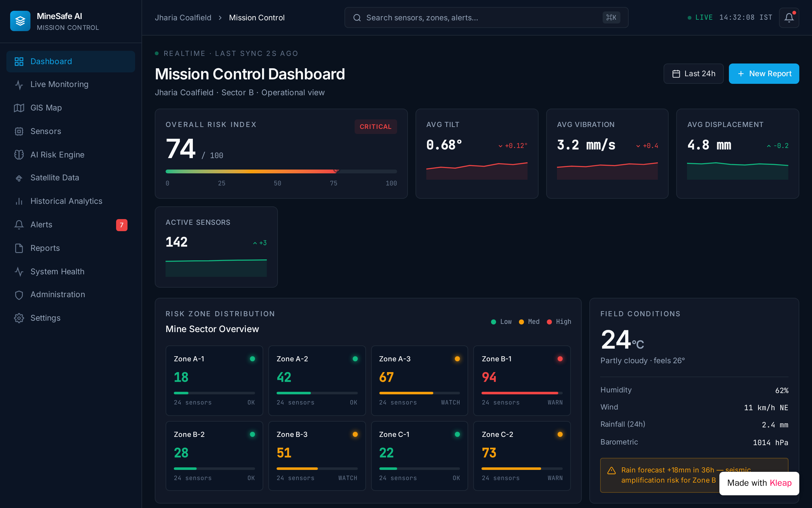Viewport: 812px width, 508px height.
Task: Select Historical Analytics in sidebar
Action: coord(70,201)
